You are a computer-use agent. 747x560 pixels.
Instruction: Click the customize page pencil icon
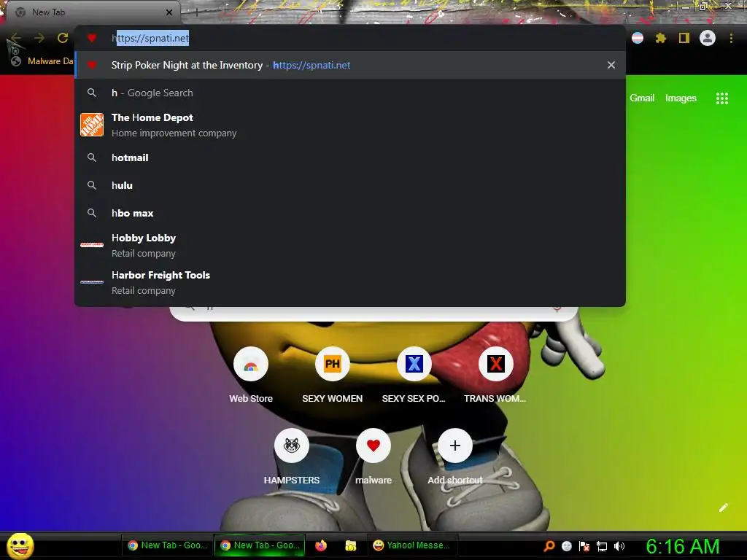coord(723,507)
